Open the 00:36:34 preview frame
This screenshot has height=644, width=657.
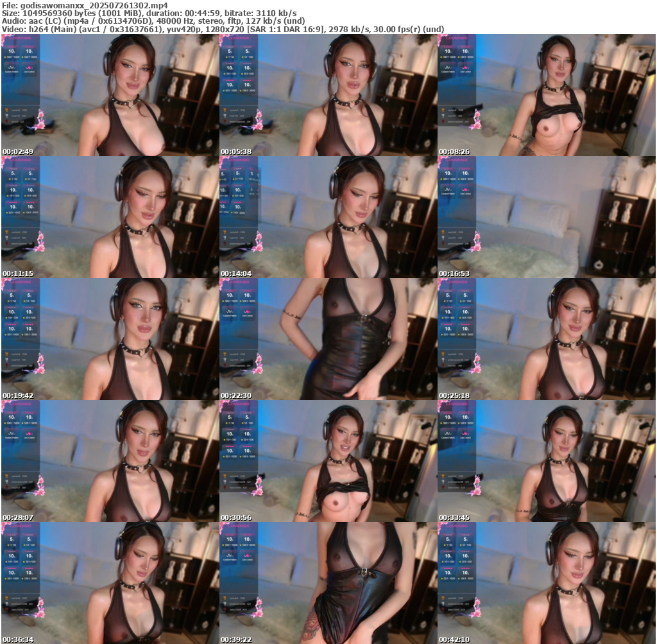110,583
